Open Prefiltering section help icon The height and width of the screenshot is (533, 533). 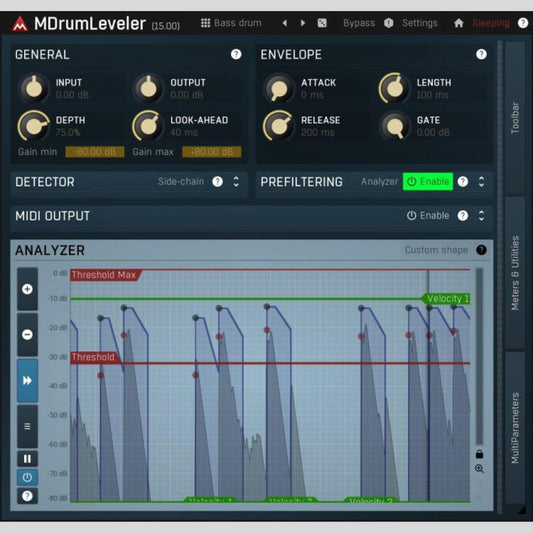pos(463,182)
